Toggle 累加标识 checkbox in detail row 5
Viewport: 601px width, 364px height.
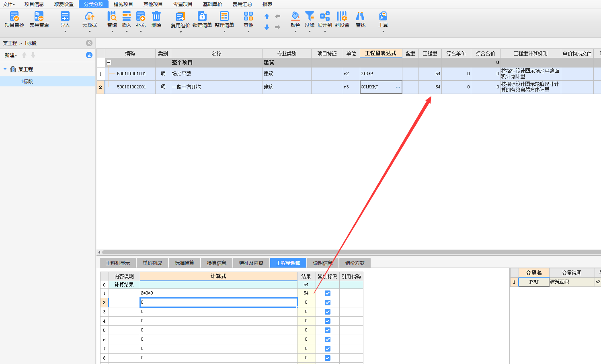328,330
